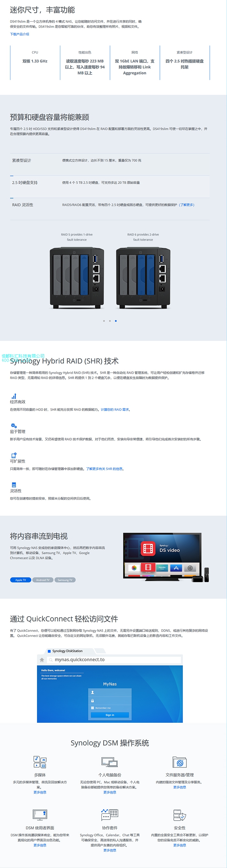Click the search magnifier in address bar

point(51,660)
